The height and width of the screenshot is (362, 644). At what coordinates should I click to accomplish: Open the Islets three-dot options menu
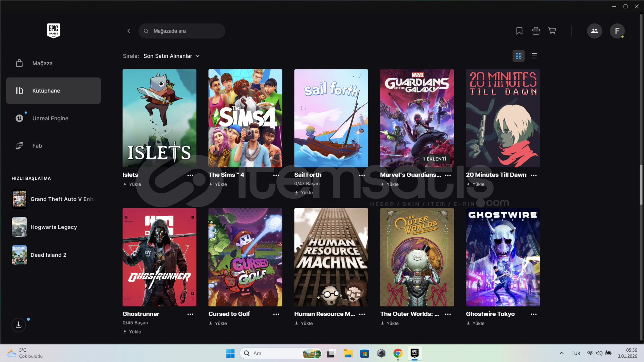190,175
